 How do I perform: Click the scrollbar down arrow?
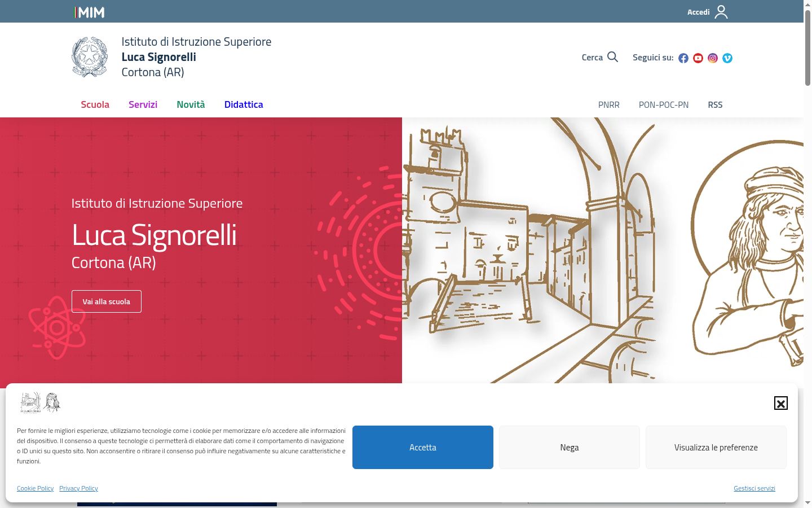tap(807, 503)
